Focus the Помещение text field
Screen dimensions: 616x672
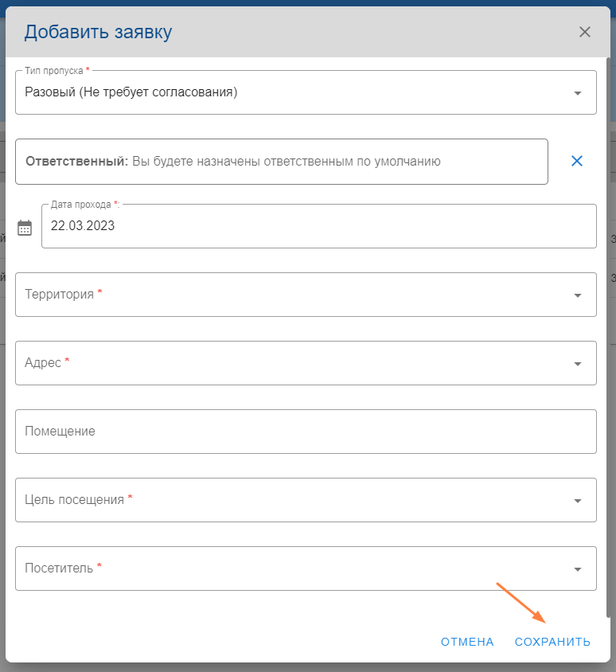click(306, 432)
